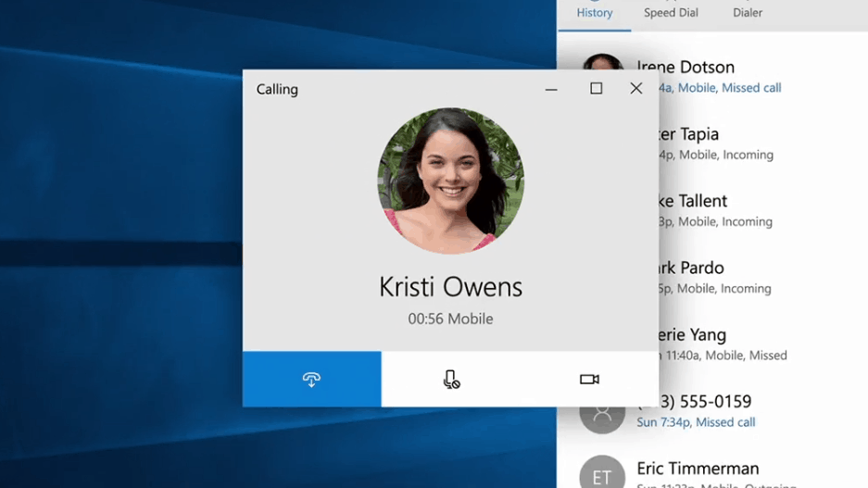Image resolution: width=868 pixels, height=488 pixels.
Task: Open the Missed call link under Irene Dotson
Action: coord(751,88)
